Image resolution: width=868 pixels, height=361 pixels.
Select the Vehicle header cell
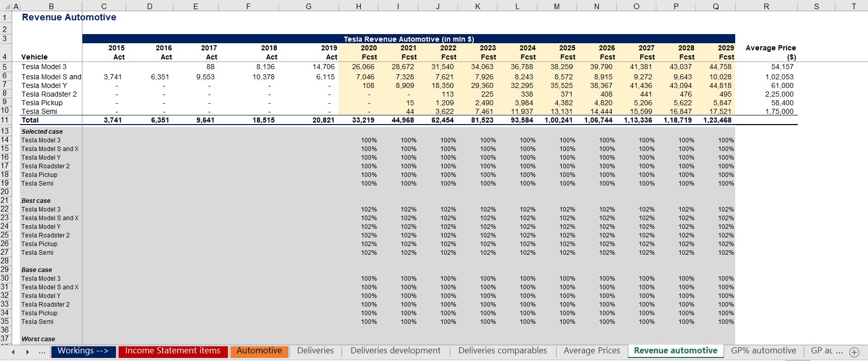pos(35,57)
